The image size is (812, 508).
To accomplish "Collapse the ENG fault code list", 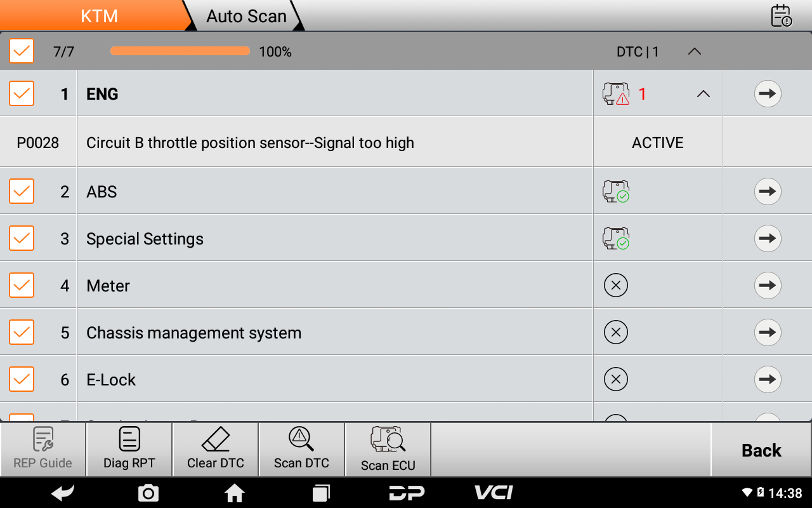I will coord(703,94).
